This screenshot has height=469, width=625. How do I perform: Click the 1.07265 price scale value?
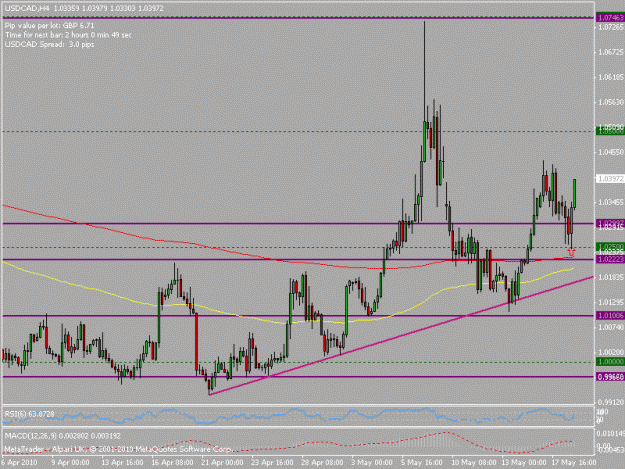611,27
